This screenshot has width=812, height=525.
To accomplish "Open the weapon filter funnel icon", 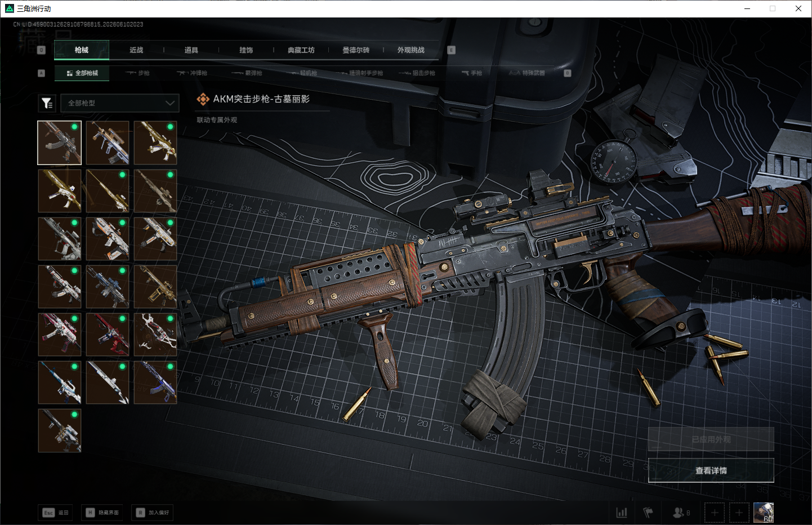I will tap(47, 103).
